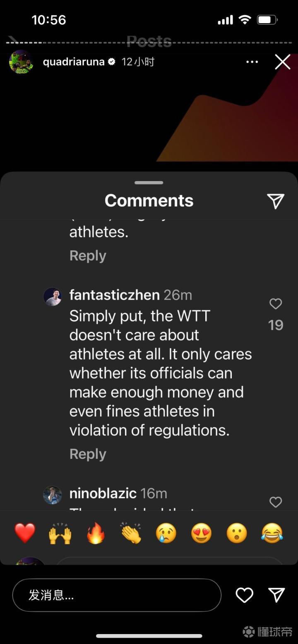Screen dimensions: 298x644
Task: Select the heart-eyes emoji reaction
Action: click(x=202, y=533)
